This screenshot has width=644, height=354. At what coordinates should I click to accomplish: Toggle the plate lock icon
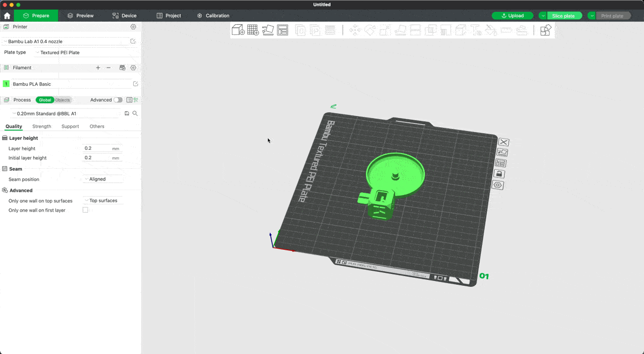pyautogui.click(x=499, y=174)
